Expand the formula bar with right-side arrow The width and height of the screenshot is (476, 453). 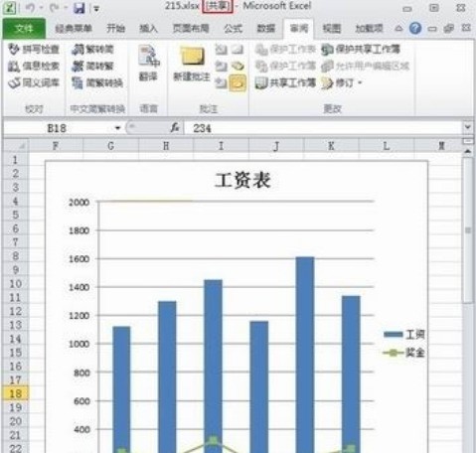(467, 127)
